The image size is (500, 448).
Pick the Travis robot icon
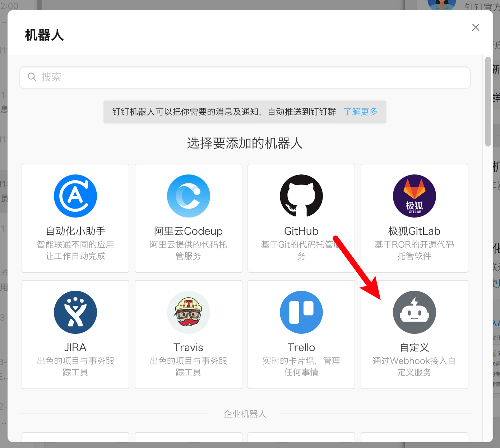click(x=189, y=312)
